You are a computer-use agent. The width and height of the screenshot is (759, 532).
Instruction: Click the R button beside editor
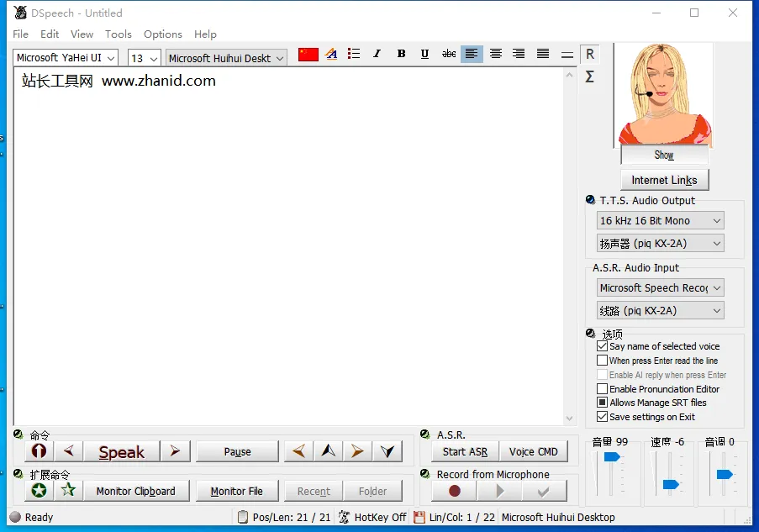pyautogui.click(x=589, y=54)
